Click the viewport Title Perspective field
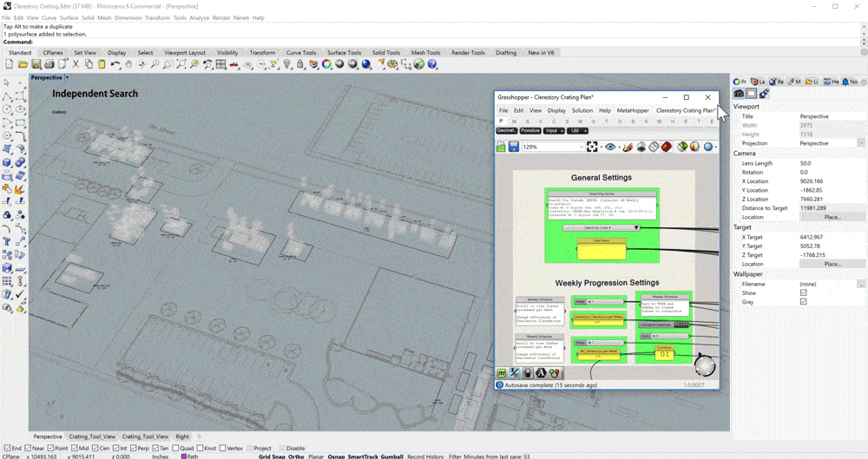The height and width of the screenshot is (459, 868). 832,116
